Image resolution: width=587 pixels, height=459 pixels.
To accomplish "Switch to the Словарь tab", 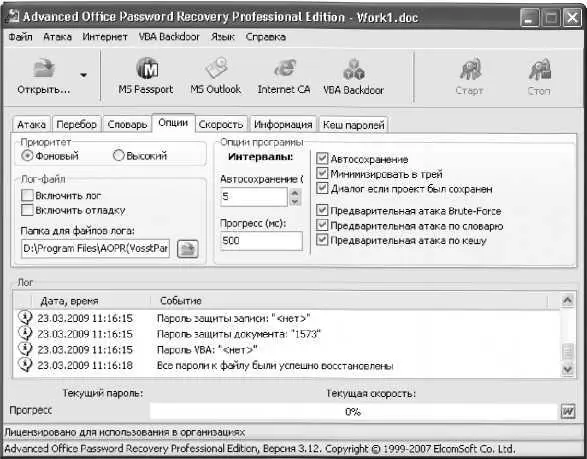I will pos(127,124).
